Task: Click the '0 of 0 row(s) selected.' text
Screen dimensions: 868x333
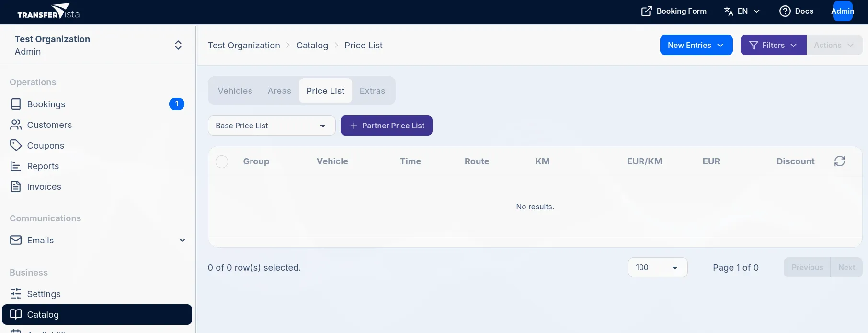Action: click(x=254, y=267)
